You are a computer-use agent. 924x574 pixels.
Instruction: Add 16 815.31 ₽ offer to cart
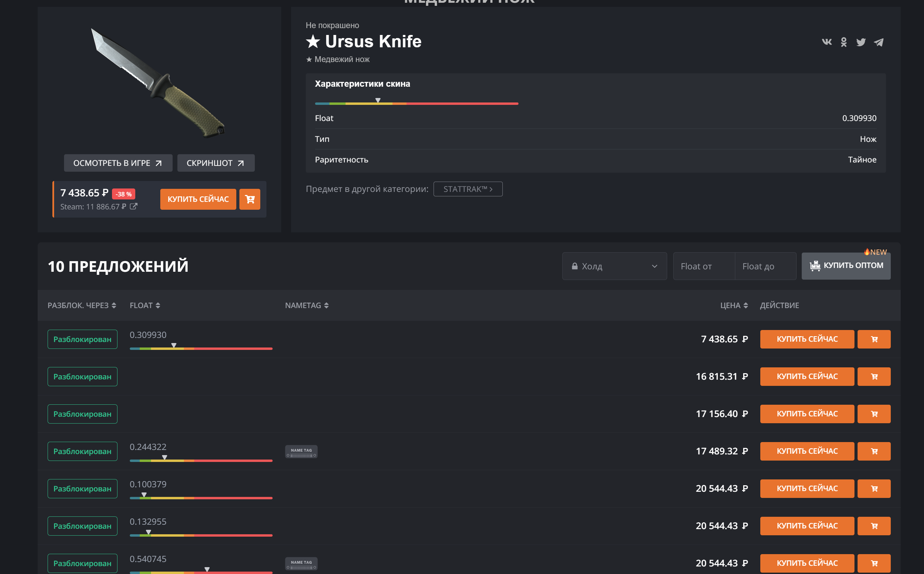click(874, 377)
